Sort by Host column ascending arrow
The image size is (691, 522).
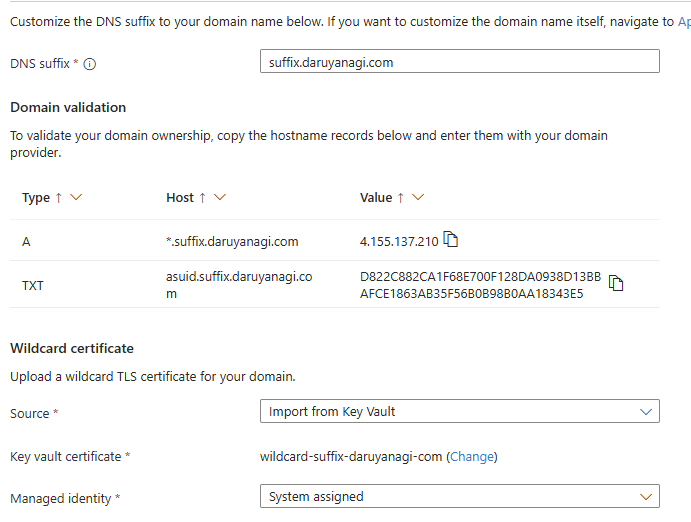tap(202, 198)
